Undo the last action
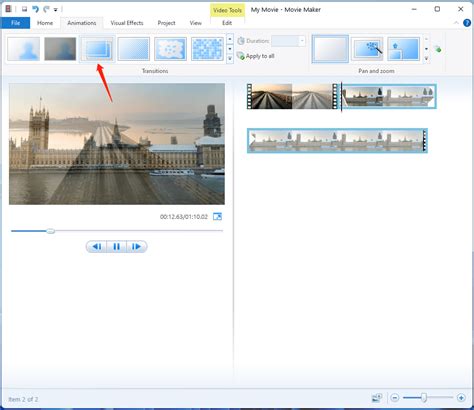The width and height of the screenshot is (474, 410). [35, 9]
